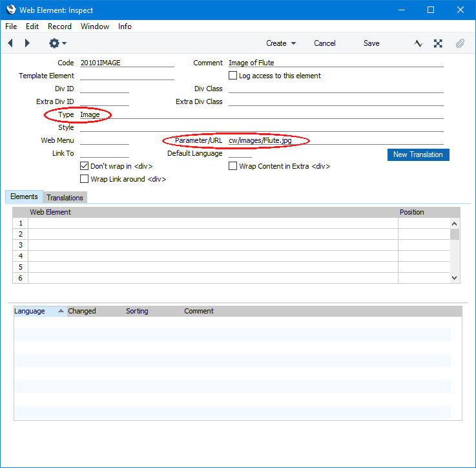The image size is (476, 468).
Task: Minimize the Web Element window
Action: click(402, 10)
